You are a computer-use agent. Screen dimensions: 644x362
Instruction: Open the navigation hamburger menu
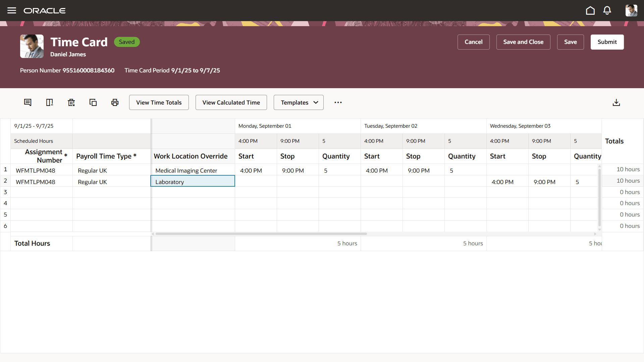(12, 10)
